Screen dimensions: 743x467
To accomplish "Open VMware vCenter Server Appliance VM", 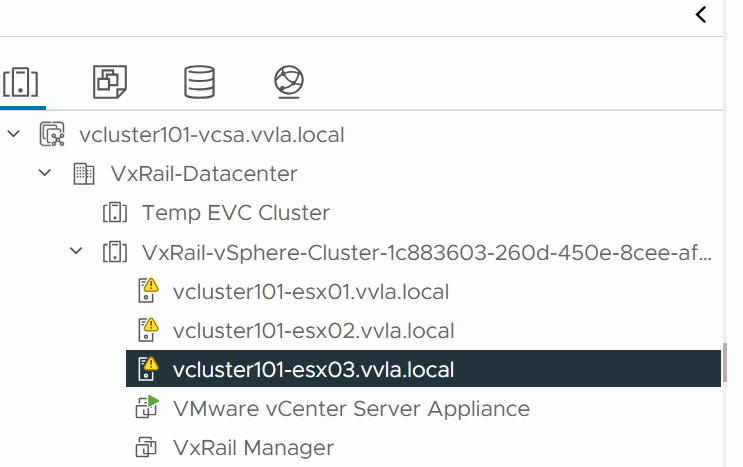I will 350,408.
